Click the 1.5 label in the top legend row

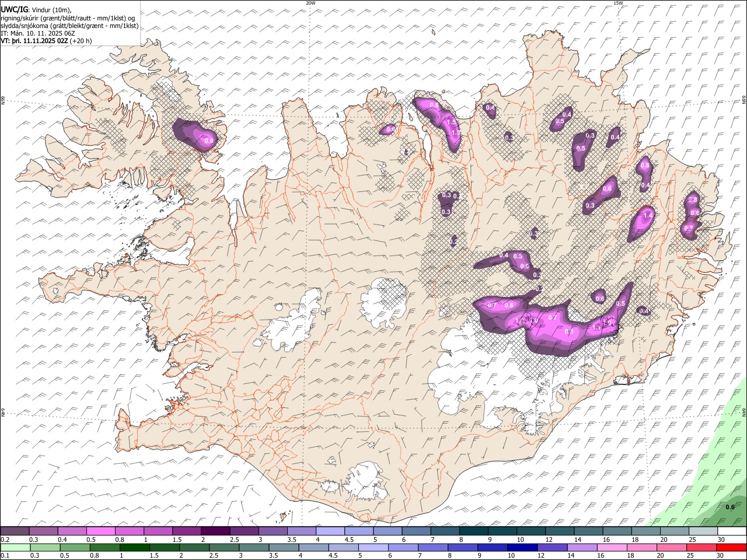(x=177, y=540)
